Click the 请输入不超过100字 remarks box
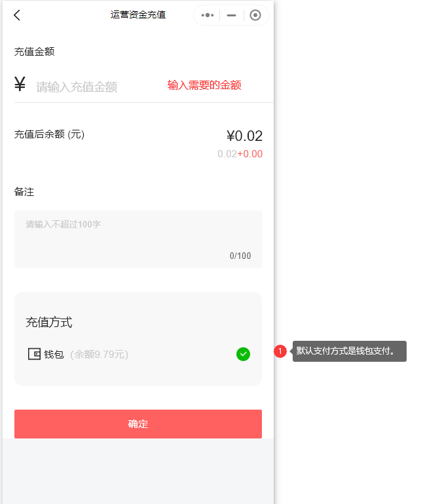423x504 pixels. [x=138, y=239]
